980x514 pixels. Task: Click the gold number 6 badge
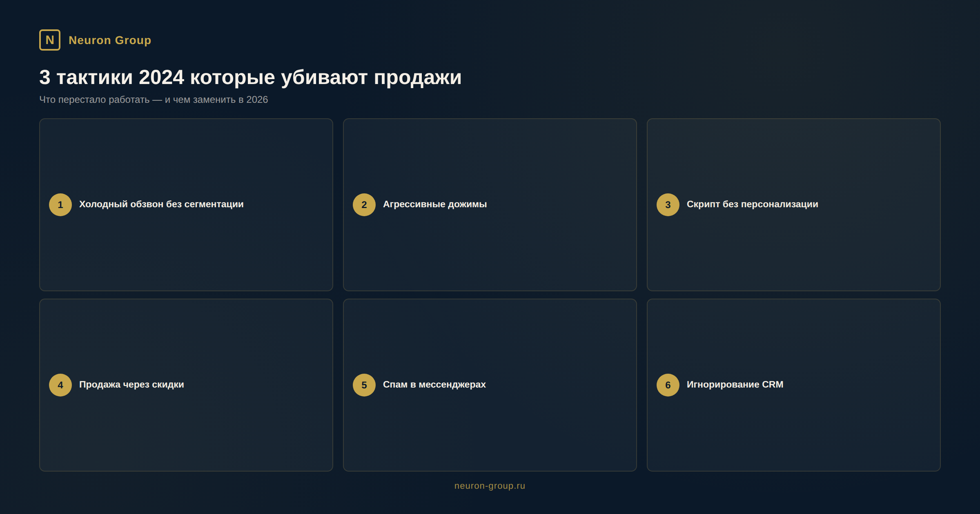[668, 385]
